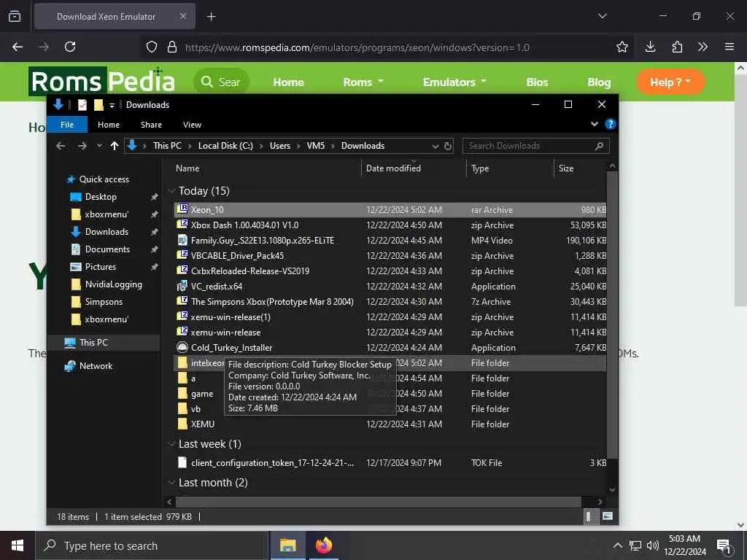The image size is (747, 560).
Task: Reload the page in Firefox
Action: [x=70, y=47]
